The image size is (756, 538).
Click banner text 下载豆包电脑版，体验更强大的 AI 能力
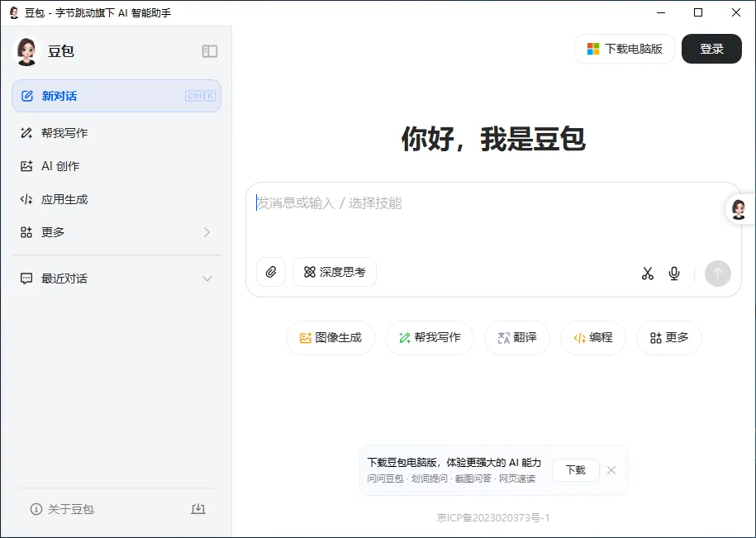(x=454, y=463)
